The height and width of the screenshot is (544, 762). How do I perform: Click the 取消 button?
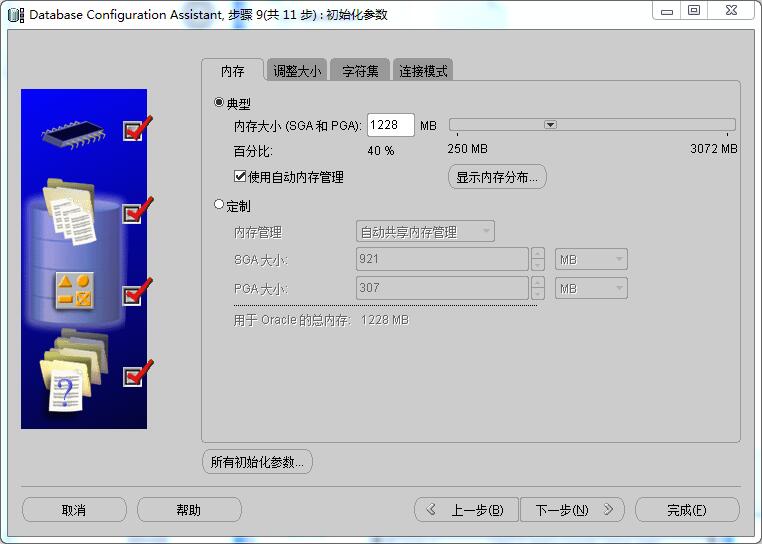(x=74, y=509)
